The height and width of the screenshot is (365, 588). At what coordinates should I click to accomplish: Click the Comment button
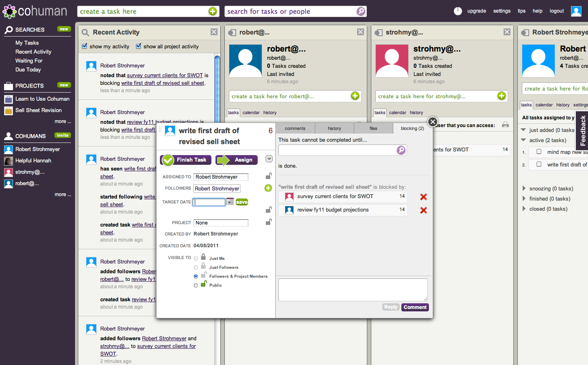pyautogui.click(x=415, y=307)
